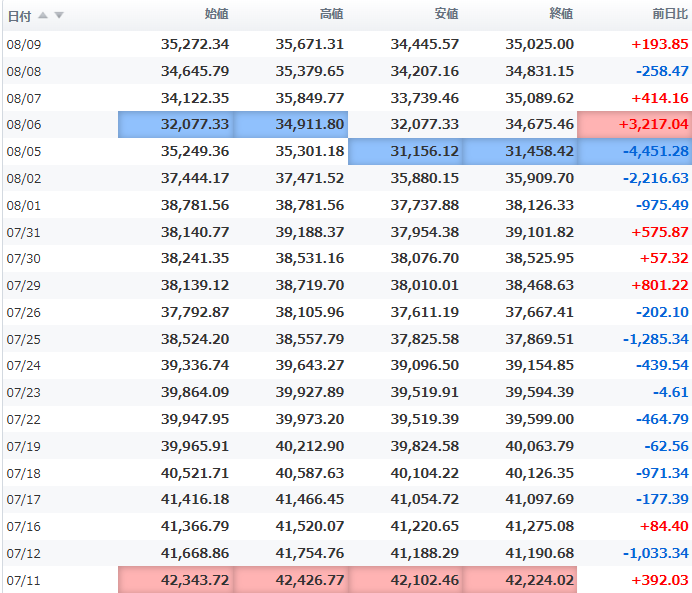This screenshot has width=692, height=593.
Task: Select highlighted close 31,458.42
Action: 520,151
